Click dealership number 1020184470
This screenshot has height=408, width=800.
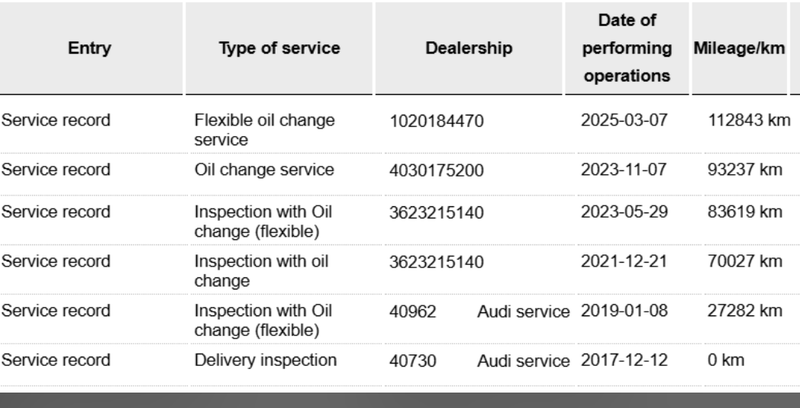437,121
